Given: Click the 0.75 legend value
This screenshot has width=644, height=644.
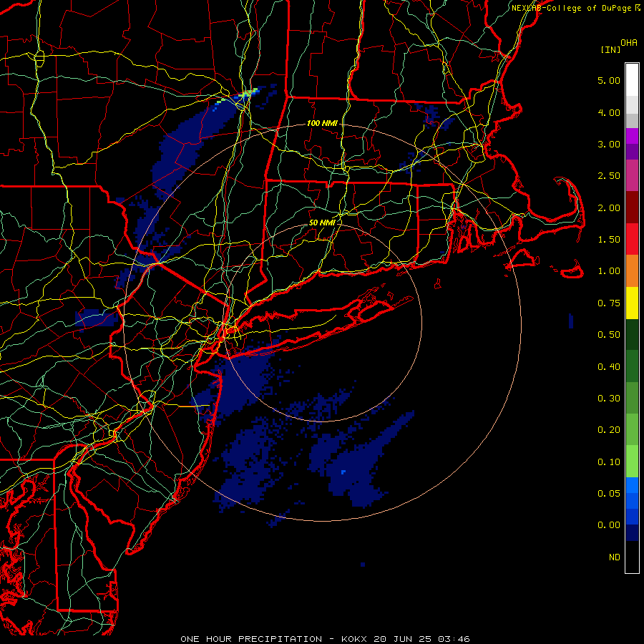Looking at the screenshot, I should coord(609,303).
